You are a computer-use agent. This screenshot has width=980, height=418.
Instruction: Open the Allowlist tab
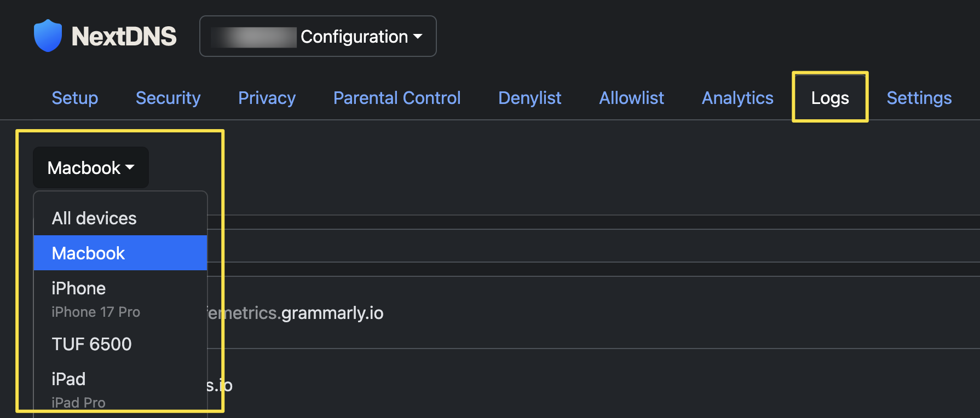(x=632, y=98)
